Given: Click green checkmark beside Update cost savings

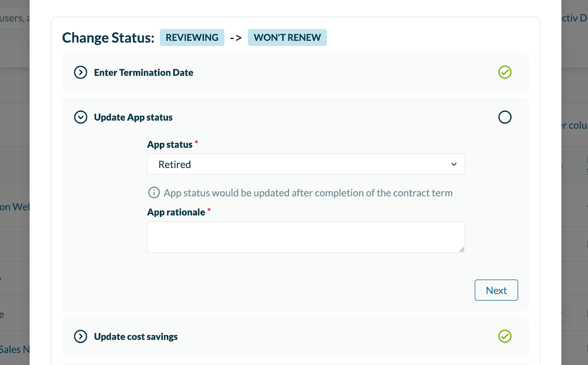Looking at the screenshot, I should 505,336.
